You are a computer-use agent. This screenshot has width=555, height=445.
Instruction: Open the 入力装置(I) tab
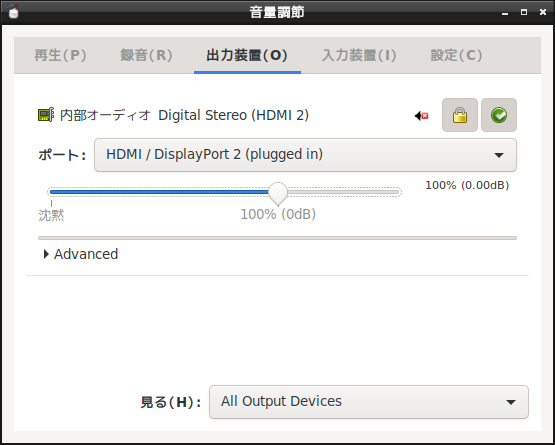pyautogui.click(x=359, y=55)
